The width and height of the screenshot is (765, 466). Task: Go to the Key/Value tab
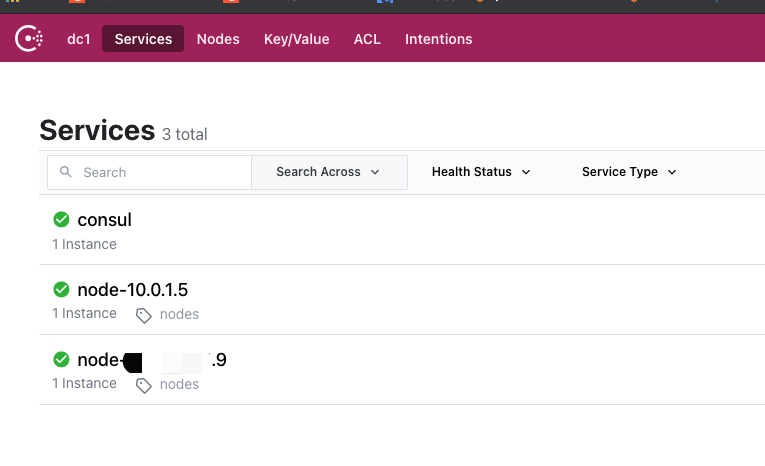click(x=297, y=39)
